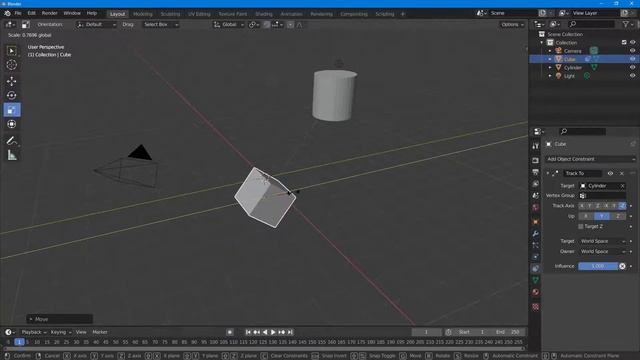Remove the Track To constraint
The width and height of the screenshot is (640, 360).
click(622, 173)
